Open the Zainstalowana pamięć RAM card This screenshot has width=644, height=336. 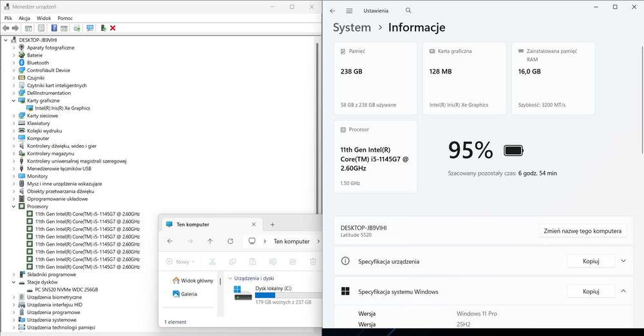coord(553,78)
